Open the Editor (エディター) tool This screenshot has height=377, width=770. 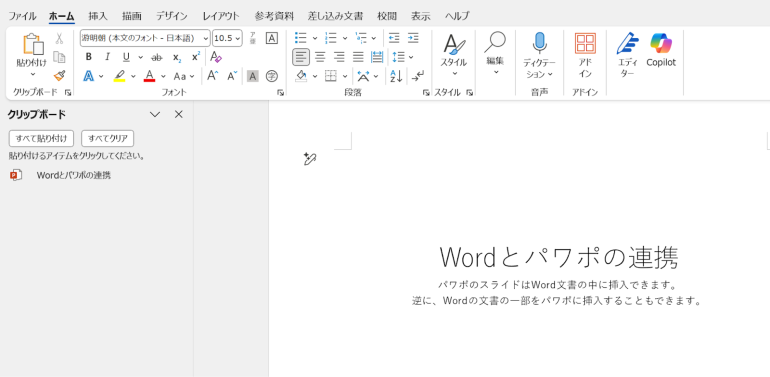[627, 55]
